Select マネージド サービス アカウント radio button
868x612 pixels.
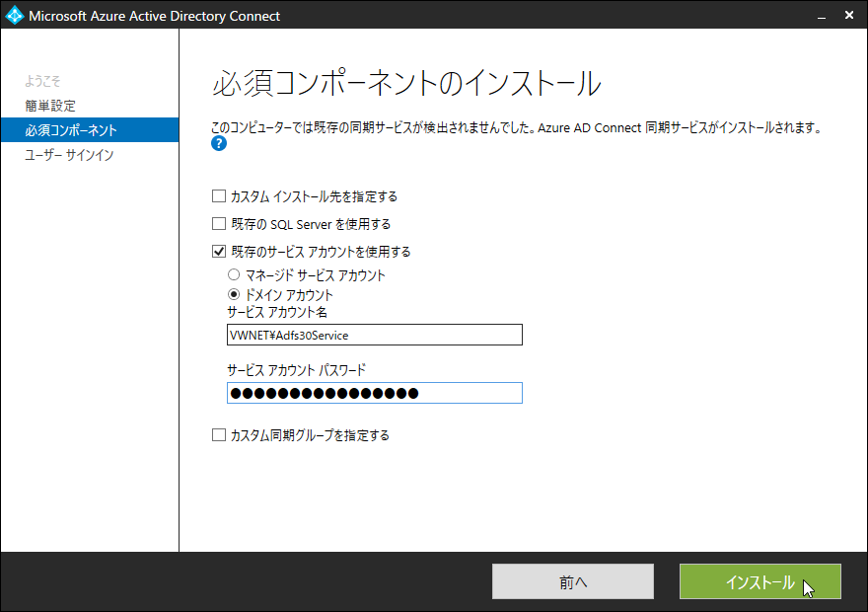click(x=234, y=274)
